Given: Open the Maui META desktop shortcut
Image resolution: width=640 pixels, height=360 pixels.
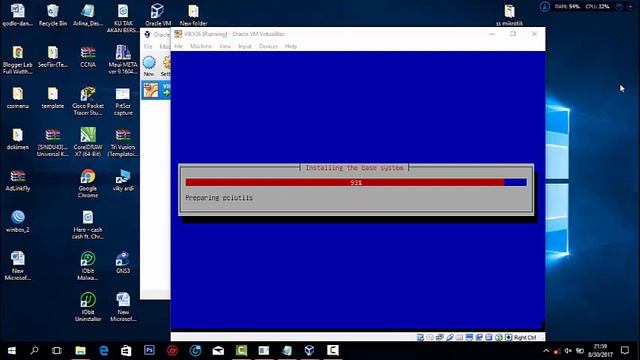Looking at the screenshot, I should pyautogui.click(x=123, y=60).
